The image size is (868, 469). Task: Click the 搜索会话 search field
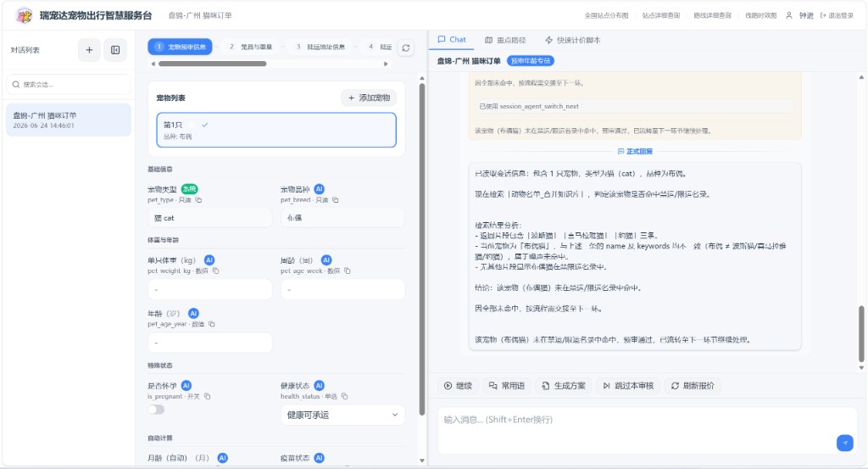pyautogui.click(x=69, y=84)
